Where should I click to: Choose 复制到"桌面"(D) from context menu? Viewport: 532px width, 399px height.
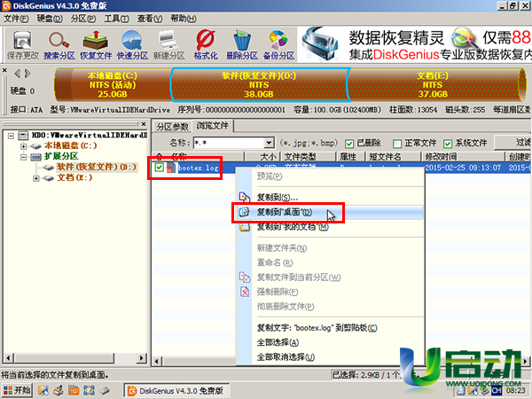tap(330, 213)
